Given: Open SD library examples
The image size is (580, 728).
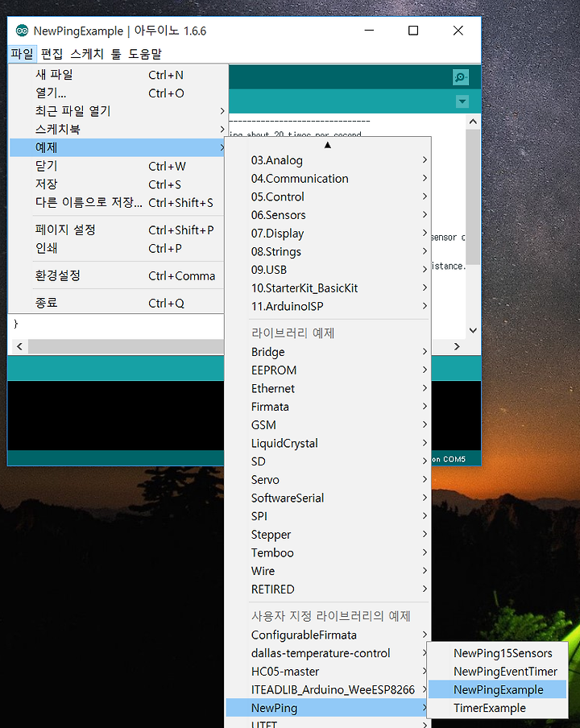Looking at the screenshot, I should click(328, 461).
